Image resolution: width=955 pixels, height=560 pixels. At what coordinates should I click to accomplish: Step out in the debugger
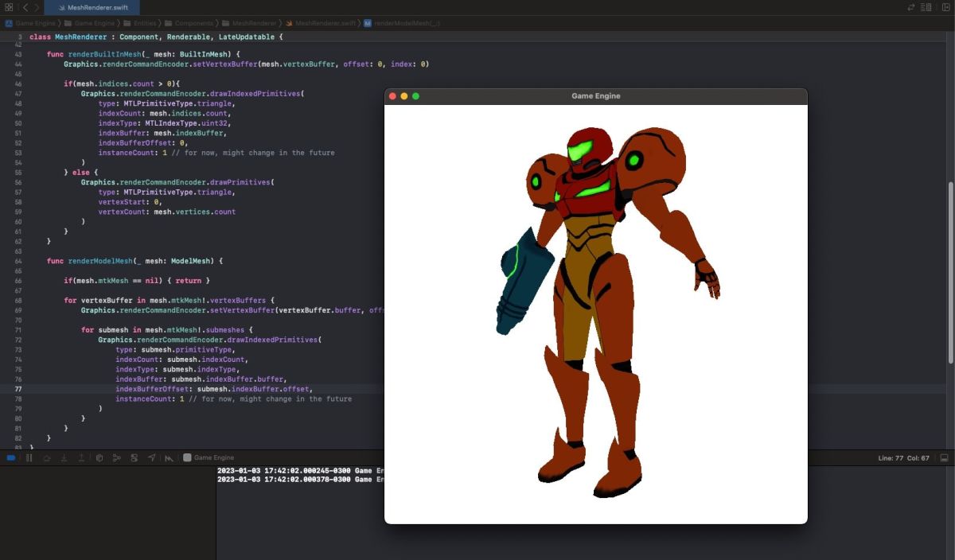pyautogui.click(x=82, y=458)
